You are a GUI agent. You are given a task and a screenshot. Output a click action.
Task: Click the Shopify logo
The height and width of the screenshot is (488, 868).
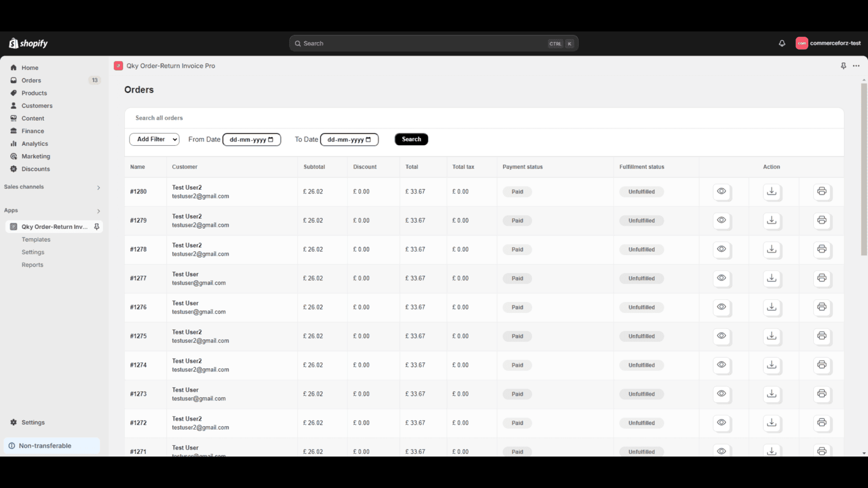click(x=28, y=43)
